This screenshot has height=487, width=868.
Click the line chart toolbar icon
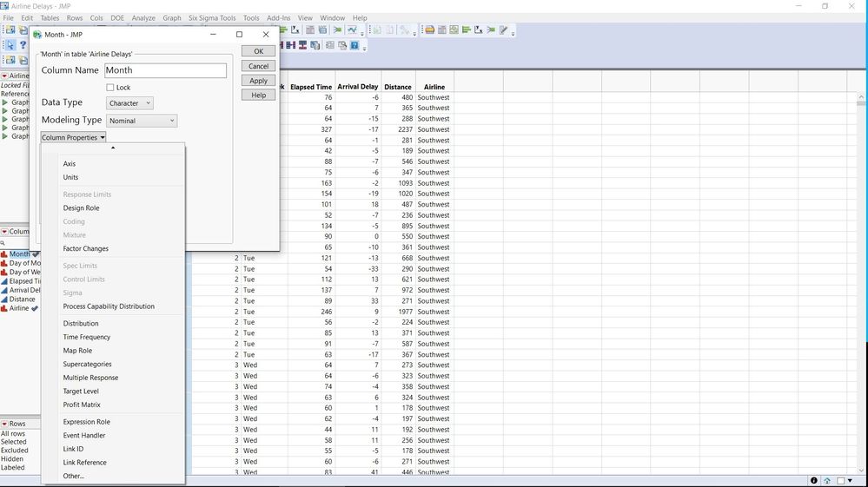point(352,30)
